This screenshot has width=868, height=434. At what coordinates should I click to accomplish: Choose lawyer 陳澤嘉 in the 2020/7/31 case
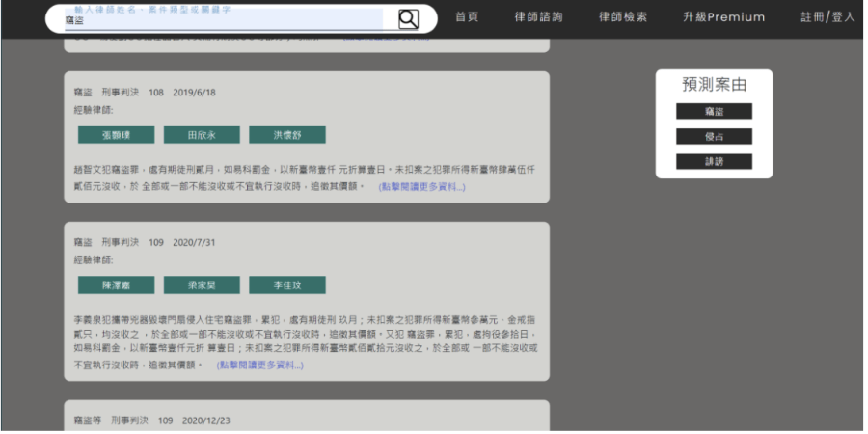(117, 285)
